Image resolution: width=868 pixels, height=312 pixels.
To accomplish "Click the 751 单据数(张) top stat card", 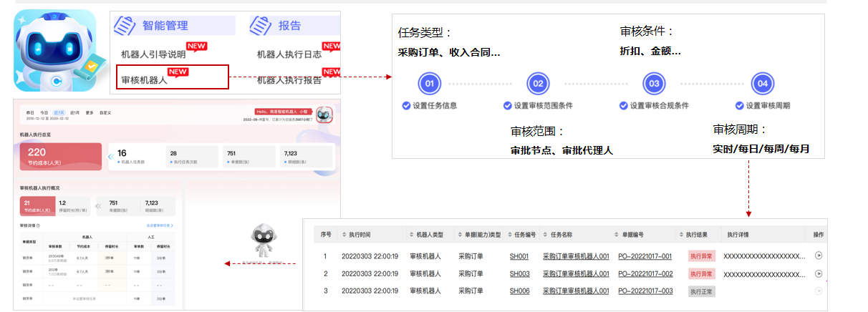I will coord(249,157).
